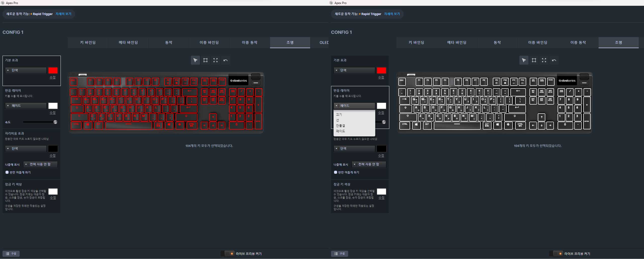Viewport: 644px width, 259px height.
Task: Select the arrow pointer tool in right window
Action: 524,60
